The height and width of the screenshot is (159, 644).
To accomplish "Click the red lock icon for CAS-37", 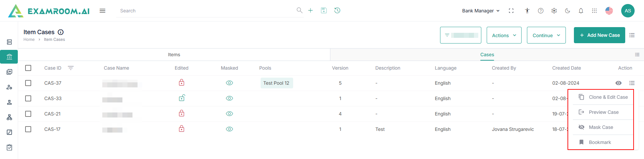I will pos(181,82).
